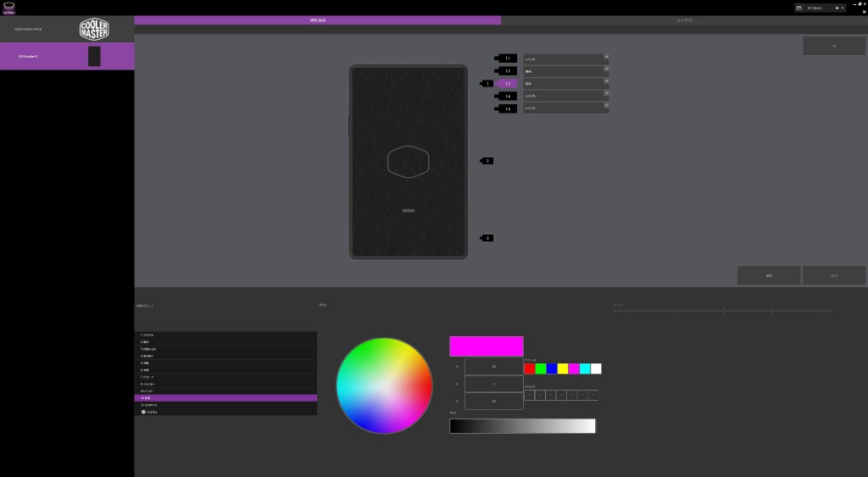Open the device dropdown for port 1-2
This screenshot has height=477, width=868.
click(x=565, y=71)
